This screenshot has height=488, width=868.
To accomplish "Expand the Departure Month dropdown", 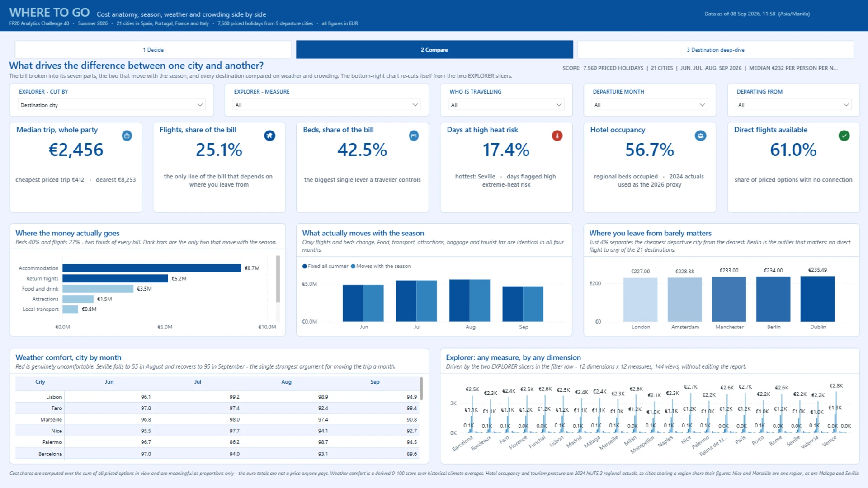I will click(650, 105).
